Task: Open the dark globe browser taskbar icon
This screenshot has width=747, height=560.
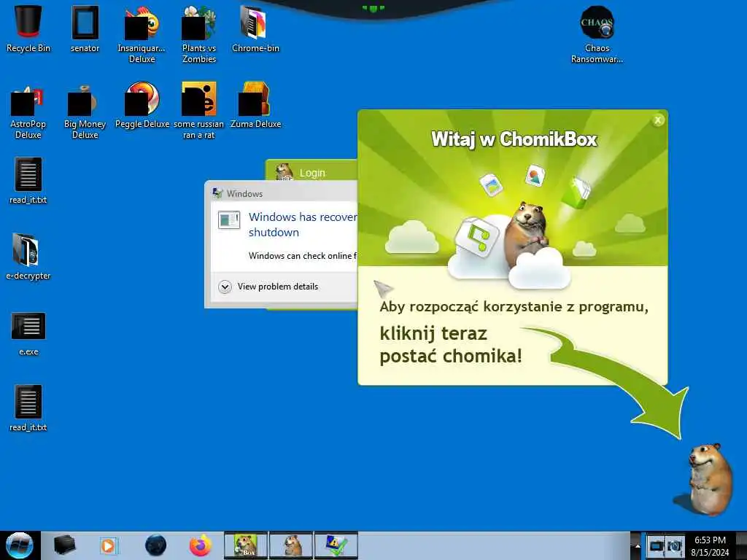Action: tap(156, 545)
